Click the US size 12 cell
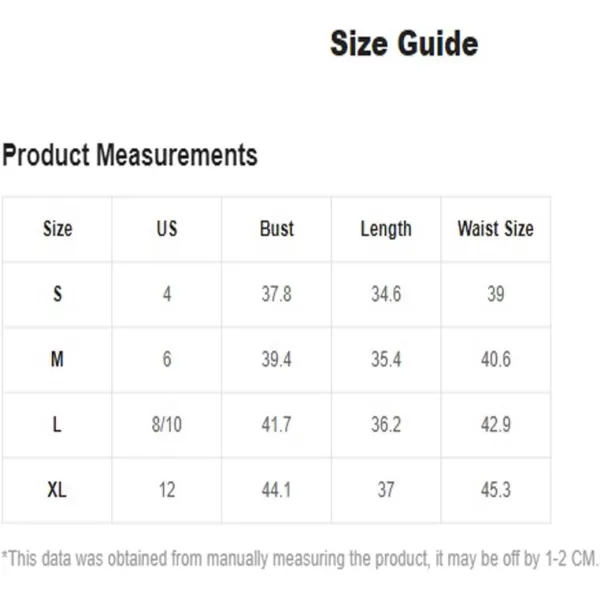The image size is (600, 600). (167, 490)
